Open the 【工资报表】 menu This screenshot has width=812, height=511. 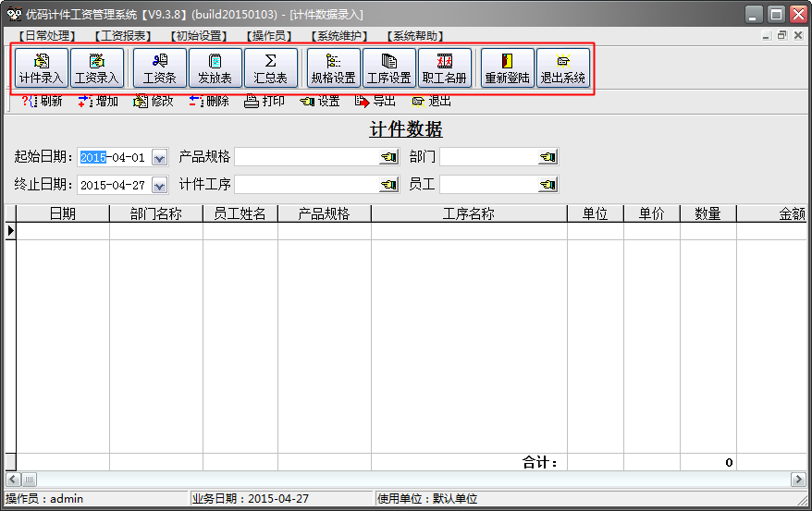click(123, 36)
